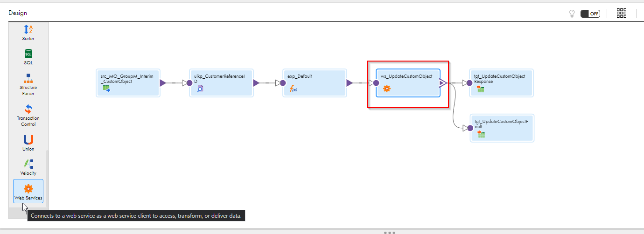Click the f(x) icon in exp_Default
The image size is (644, 234).
[294, 89]
